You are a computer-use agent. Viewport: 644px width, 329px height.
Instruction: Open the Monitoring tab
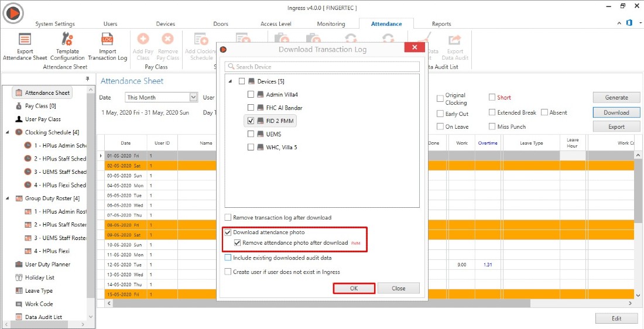tap(331, 24)
